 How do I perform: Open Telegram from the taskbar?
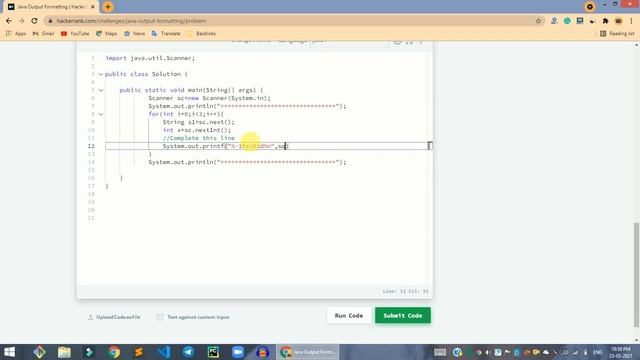(x=188, y=352)
